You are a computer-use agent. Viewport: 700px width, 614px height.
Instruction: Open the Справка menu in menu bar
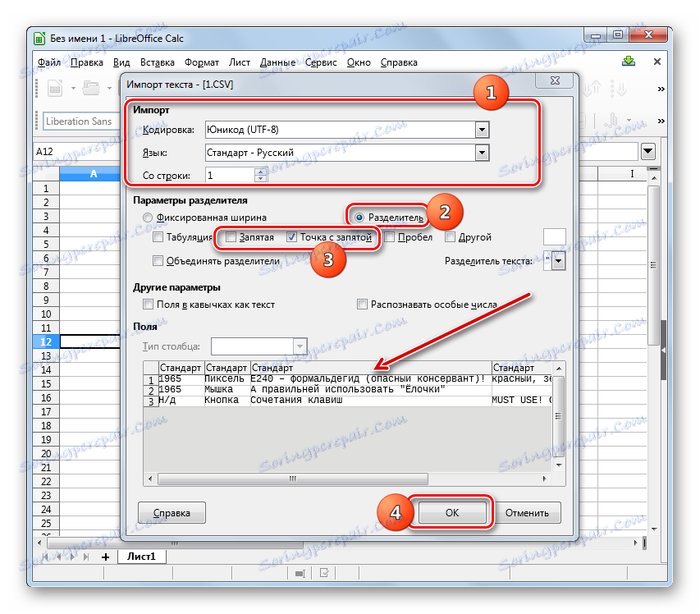pyautogui.click(x=399, y=62)
